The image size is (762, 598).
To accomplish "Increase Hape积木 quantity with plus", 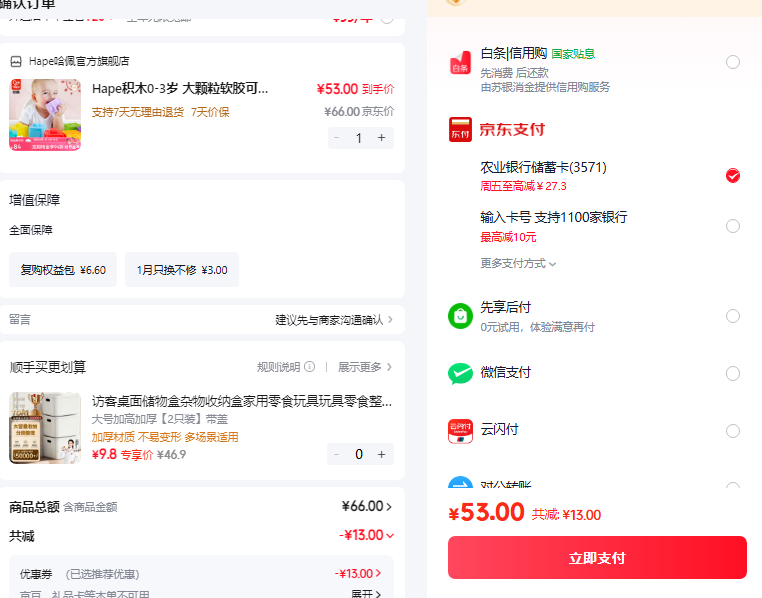I will coord(381,138).
